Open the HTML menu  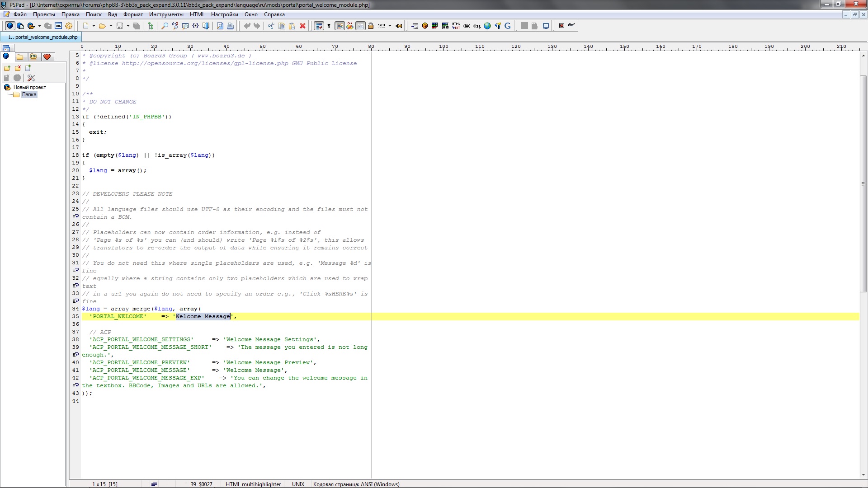coord(197,14)
